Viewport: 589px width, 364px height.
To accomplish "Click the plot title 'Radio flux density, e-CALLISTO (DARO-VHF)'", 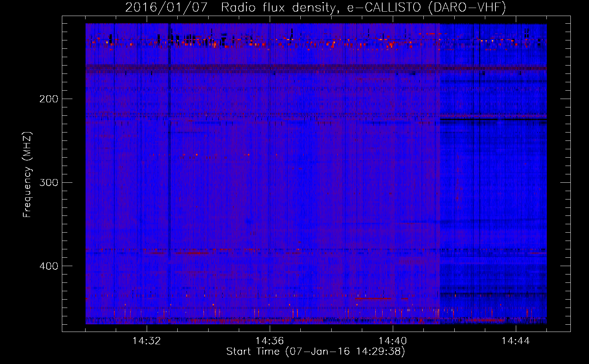I will click(x=363, y=7).
